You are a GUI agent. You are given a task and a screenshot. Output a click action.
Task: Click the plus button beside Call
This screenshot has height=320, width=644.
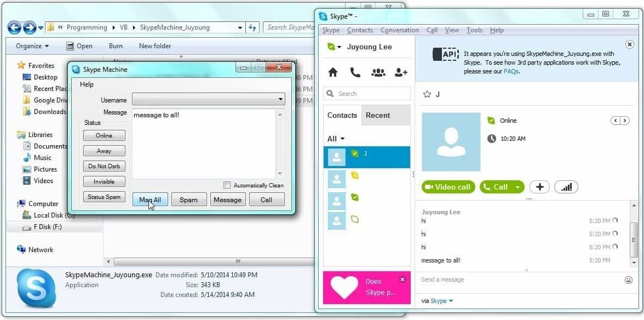(539, 187)
